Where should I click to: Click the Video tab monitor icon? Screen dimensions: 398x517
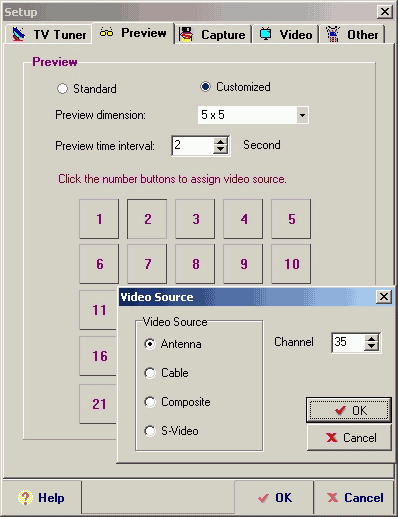click(x=265, y=34)
